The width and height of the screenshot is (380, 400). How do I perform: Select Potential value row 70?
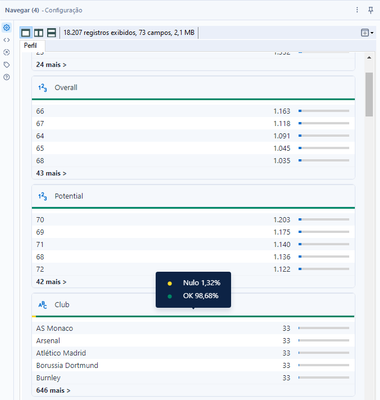click(x=193, y=220)
